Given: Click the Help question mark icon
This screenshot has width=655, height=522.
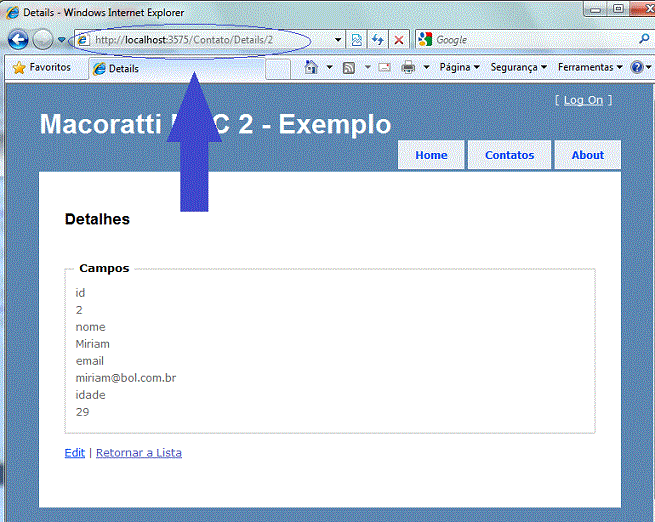Looking at the screenshot, I should pos(637,67).
